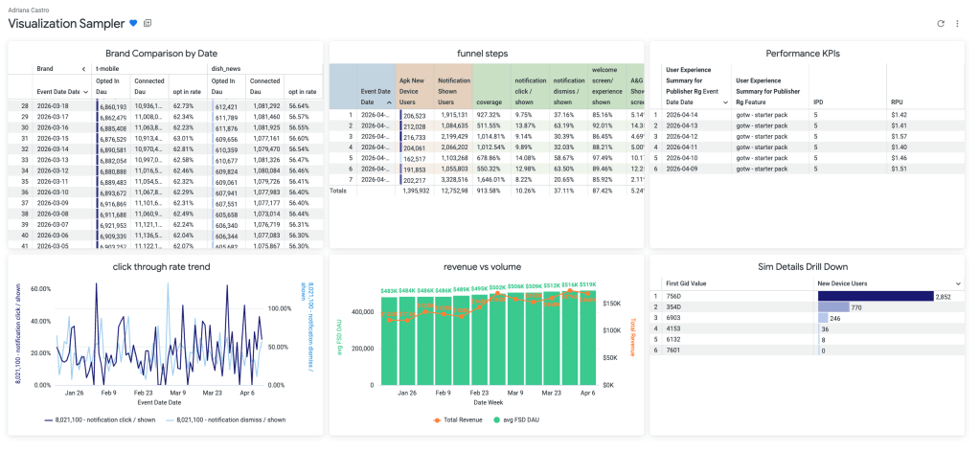The image size is (980, 452).
Task: Click the Visualization Sampler dashboard title
Action: tap(66, 23)
